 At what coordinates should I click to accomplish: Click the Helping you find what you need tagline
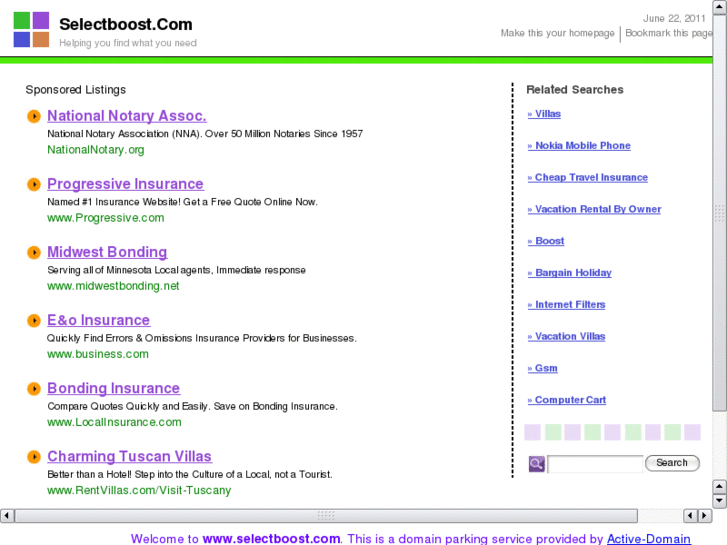128,43
